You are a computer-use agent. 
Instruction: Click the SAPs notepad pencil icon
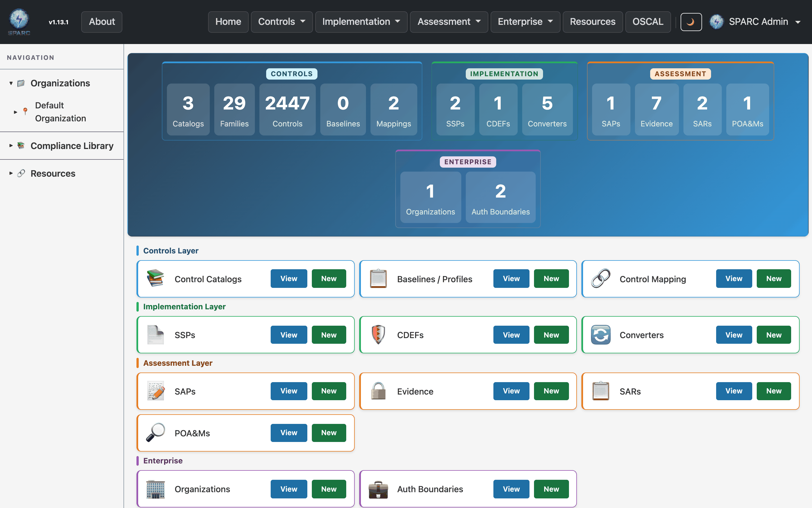(155, 391)
